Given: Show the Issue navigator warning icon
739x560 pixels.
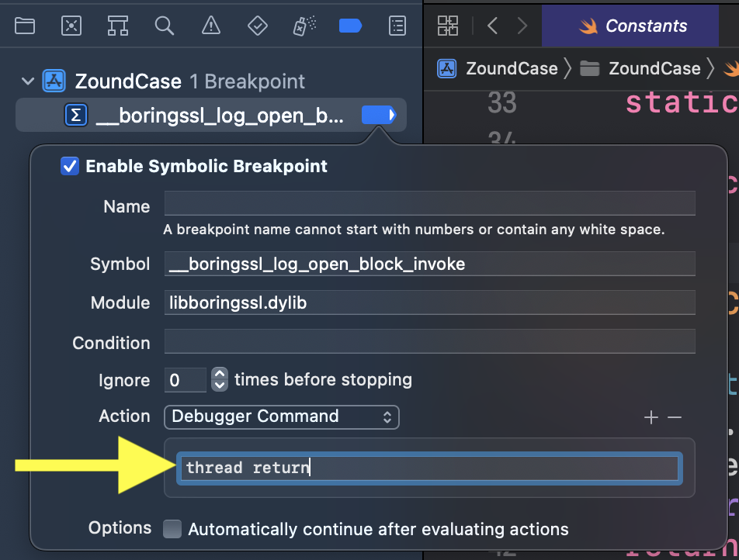Looking at the screenshot, I should [x=210, y=26].
